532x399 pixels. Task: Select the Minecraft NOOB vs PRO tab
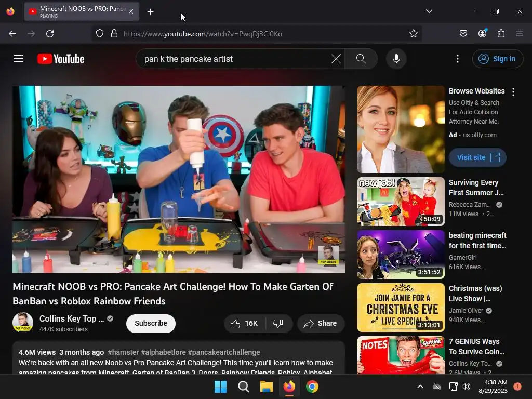pyautogui.click(x=82, y=12)
